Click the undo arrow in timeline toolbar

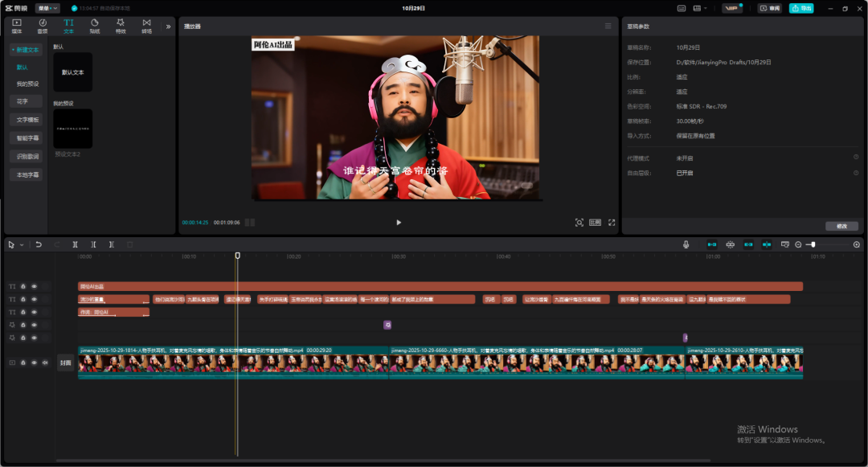(39, 244)
